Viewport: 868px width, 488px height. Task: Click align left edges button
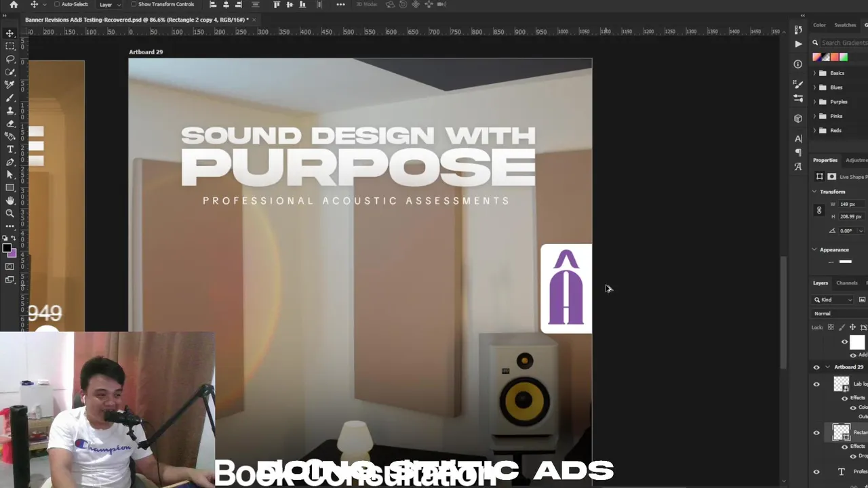tap(213, 5)
